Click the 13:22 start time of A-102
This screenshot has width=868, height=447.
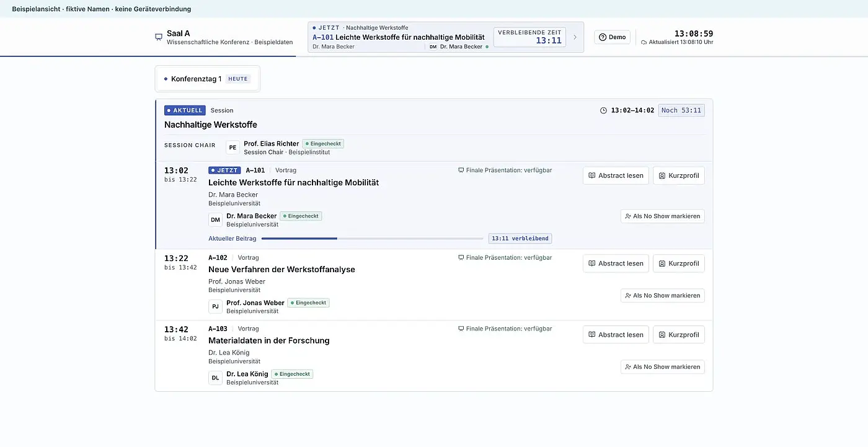pyautogui.click(x=176, y=259)
